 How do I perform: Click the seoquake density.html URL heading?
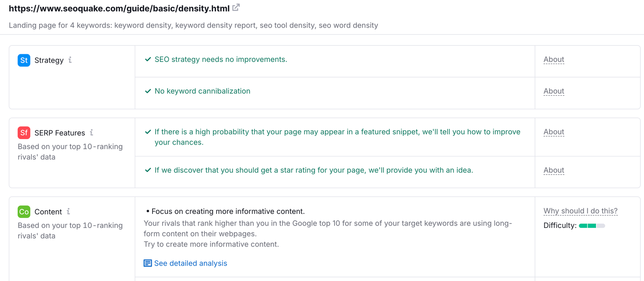click(x=119, y=8)
